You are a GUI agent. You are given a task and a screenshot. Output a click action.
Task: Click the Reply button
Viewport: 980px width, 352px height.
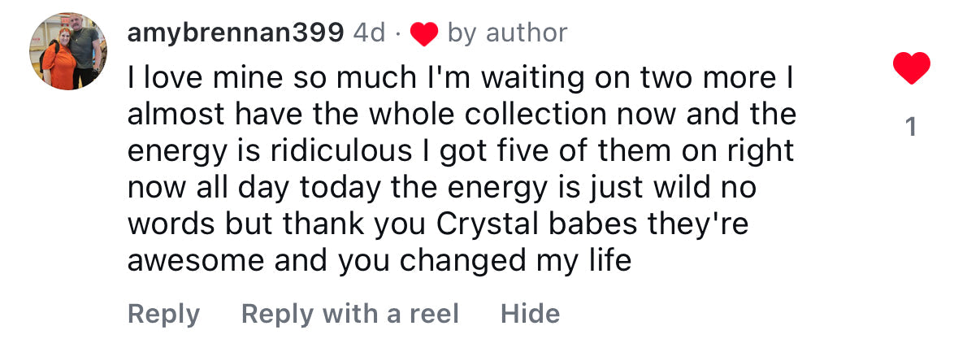pos(163,314)
